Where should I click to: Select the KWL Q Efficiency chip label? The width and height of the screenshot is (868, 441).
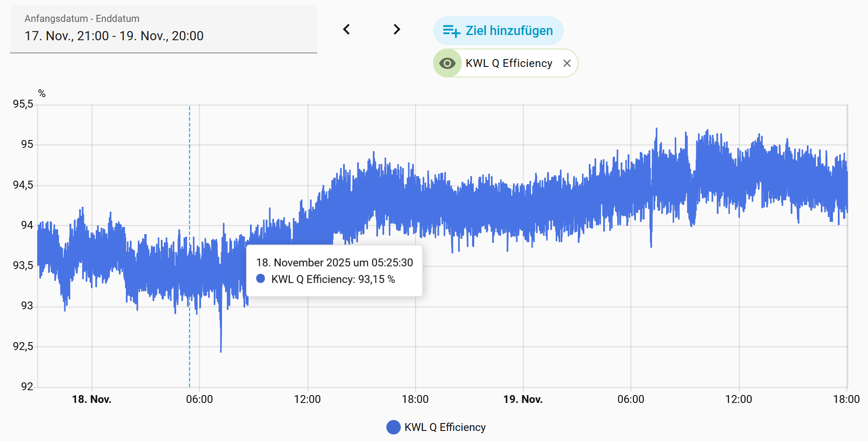[x=509, y=63]
